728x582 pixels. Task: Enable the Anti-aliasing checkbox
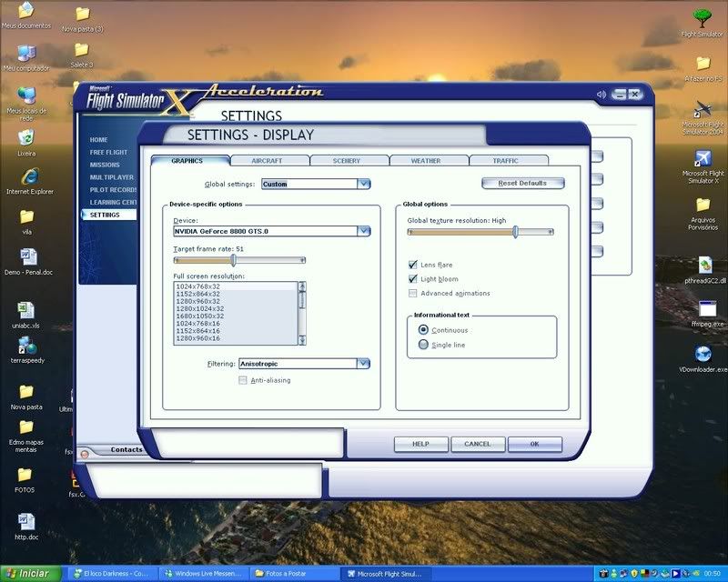(x=242, y=380)
